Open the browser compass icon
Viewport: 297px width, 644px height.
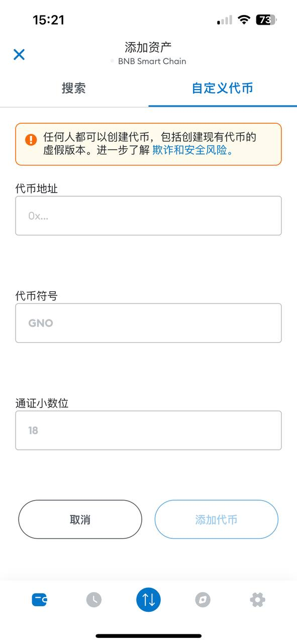[203, 599]
